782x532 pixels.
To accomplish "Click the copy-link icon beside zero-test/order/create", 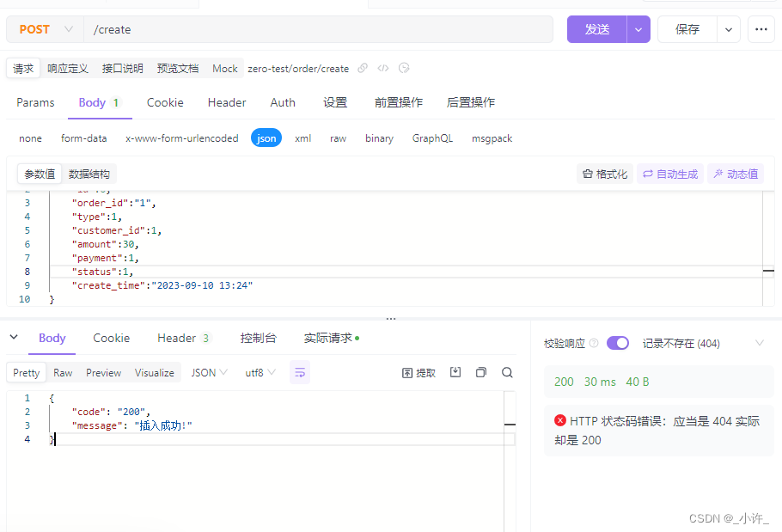I will pos(364,68).
